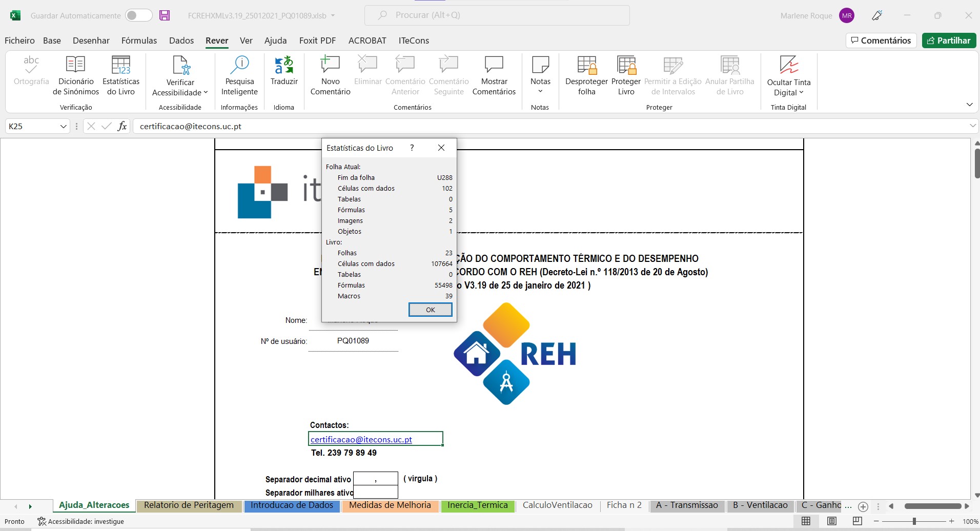The image size is (980, 531).
Task: Collapse the ribbon chevron
Action: (969, 105)
